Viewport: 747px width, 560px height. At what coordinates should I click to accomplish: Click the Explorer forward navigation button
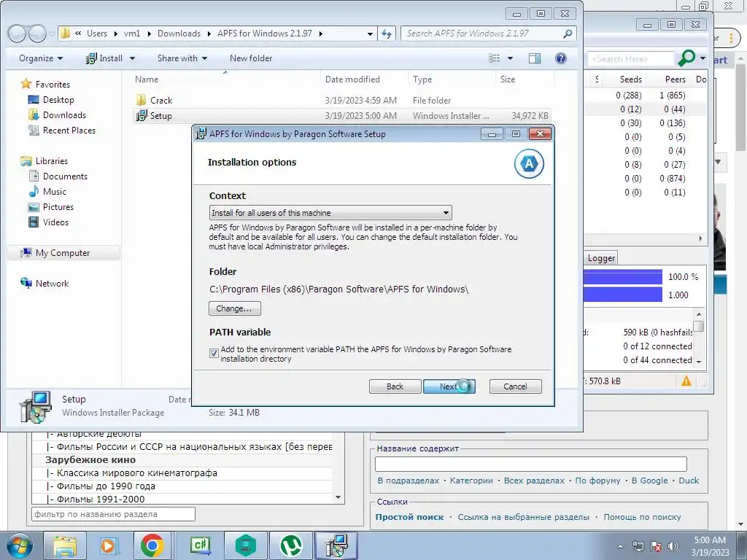point(37,34)
